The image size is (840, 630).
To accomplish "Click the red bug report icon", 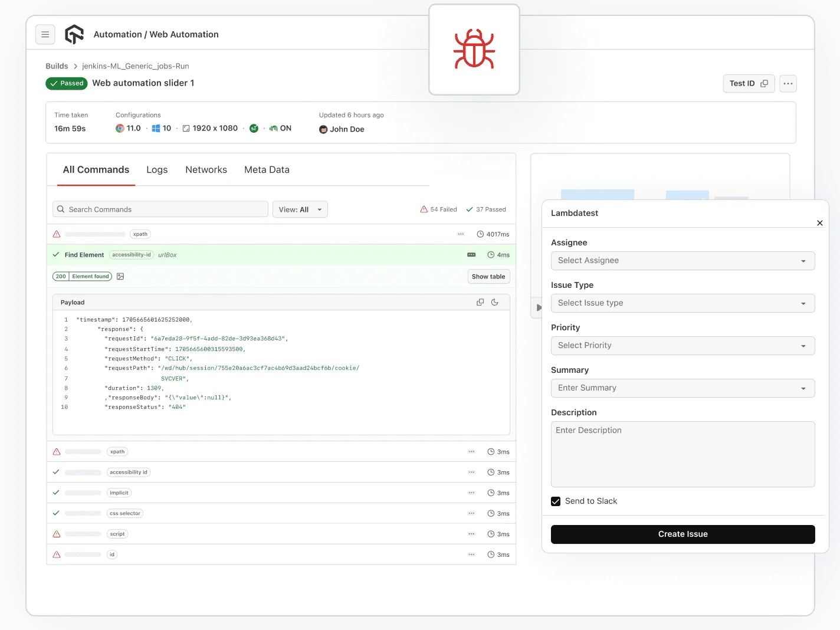I will 474,50.
